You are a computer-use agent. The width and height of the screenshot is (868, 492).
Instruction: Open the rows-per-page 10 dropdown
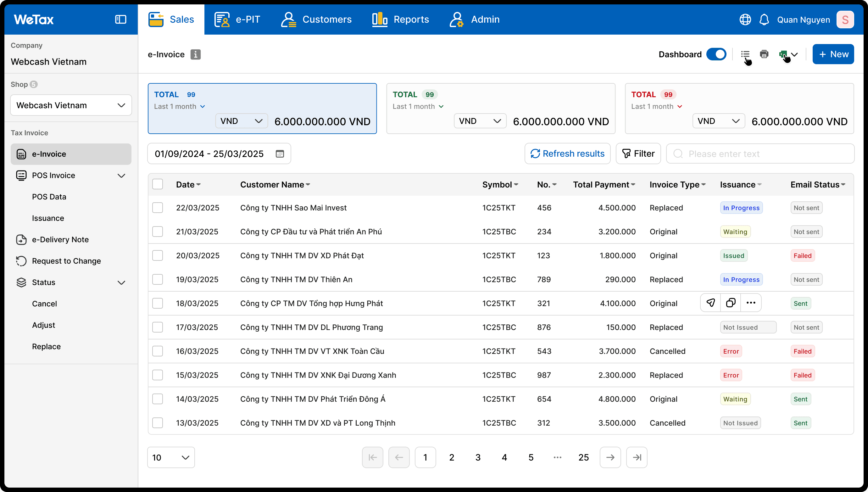(x=171, y=457)
